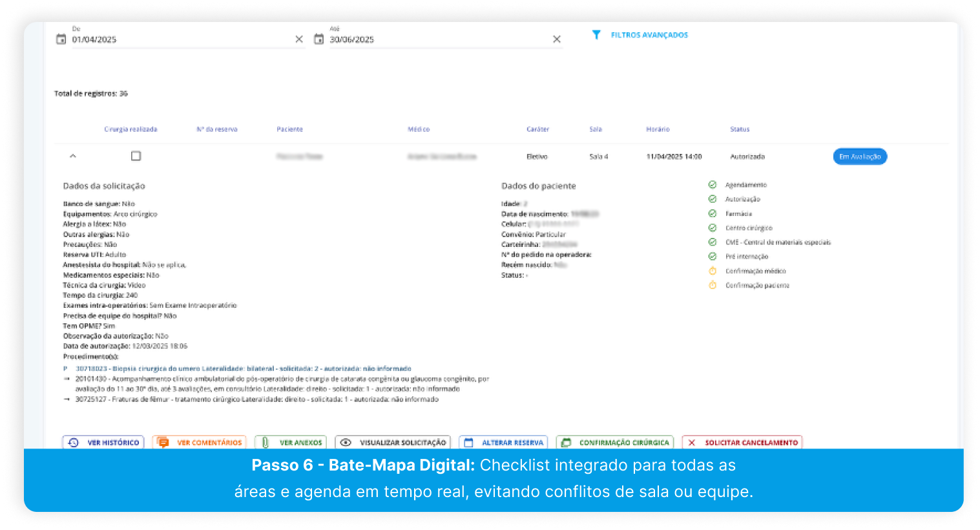Click the calendar icon beside start date
Image resolution: width=980 pixels, height=530 pixels.
tap(61, 39)
